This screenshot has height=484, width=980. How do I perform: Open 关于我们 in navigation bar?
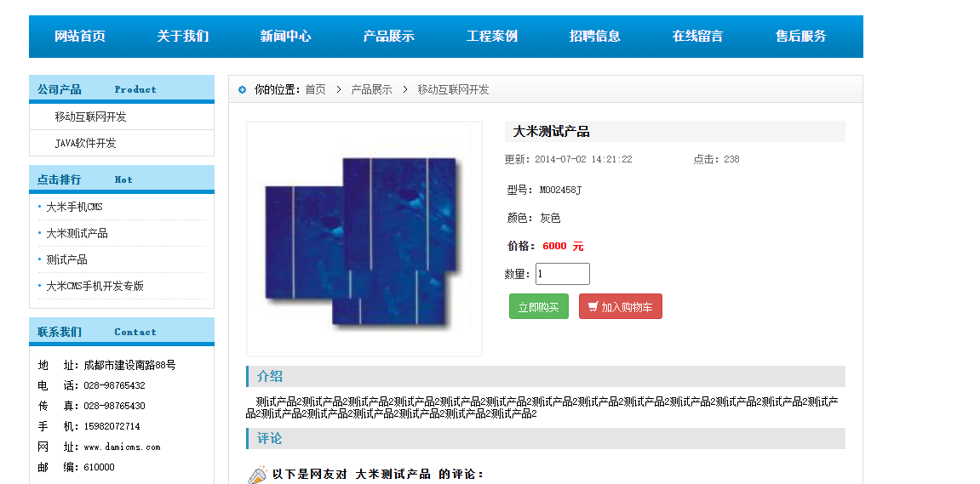click(182, 37)
